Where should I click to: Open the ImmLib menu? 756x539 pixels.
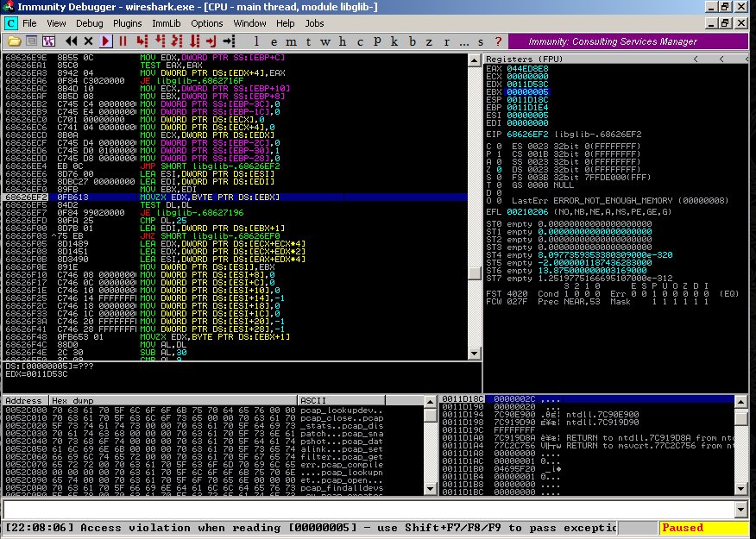coord(167,23)
